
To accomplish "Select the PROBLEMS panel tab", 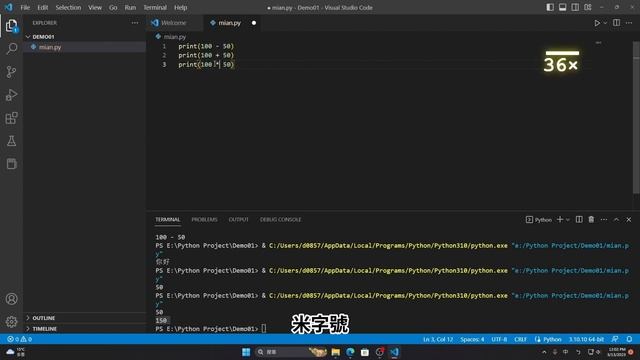I will [204, 220].
